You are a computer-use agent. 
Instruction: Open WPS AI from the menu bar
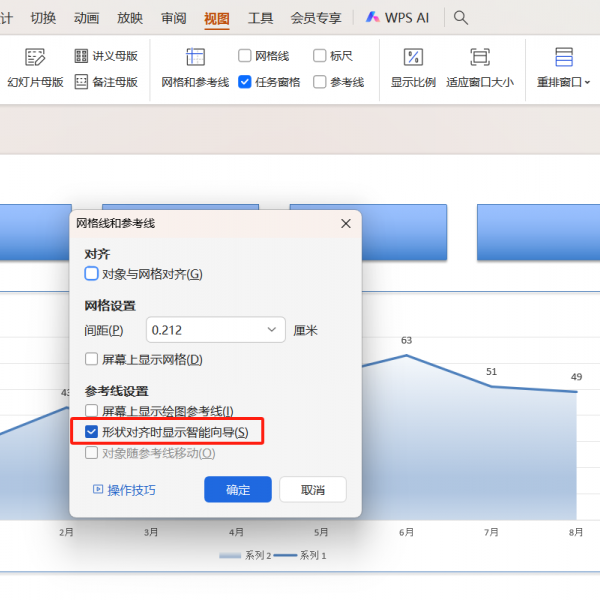pyautogui.click(x=400, y=17)
